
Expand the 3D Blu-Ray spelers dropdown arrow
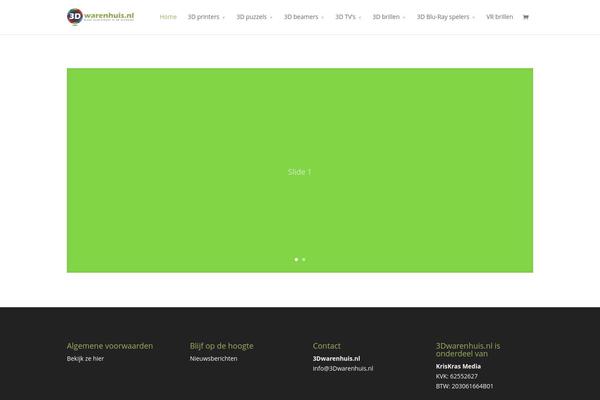point(473,18)
